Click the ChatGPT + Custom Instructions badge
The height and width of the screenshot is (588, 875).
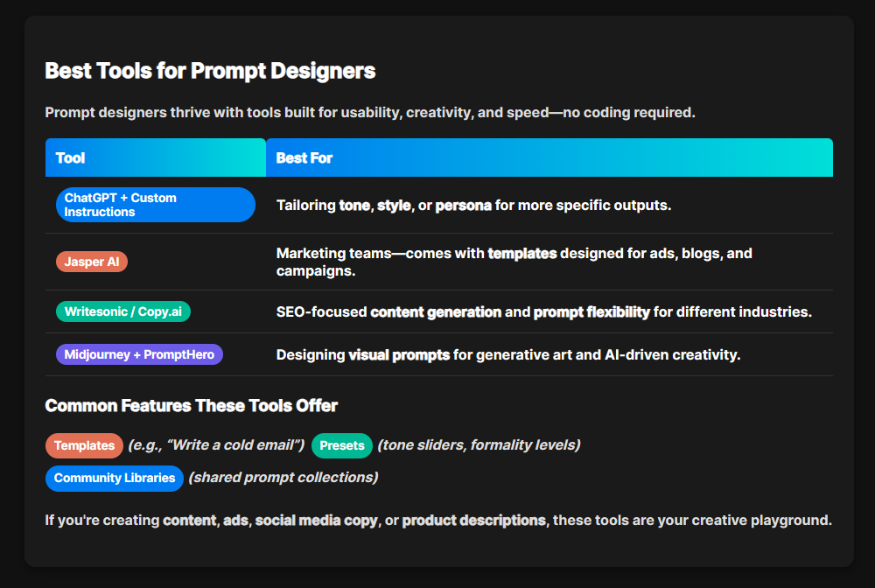pos(155,205)
